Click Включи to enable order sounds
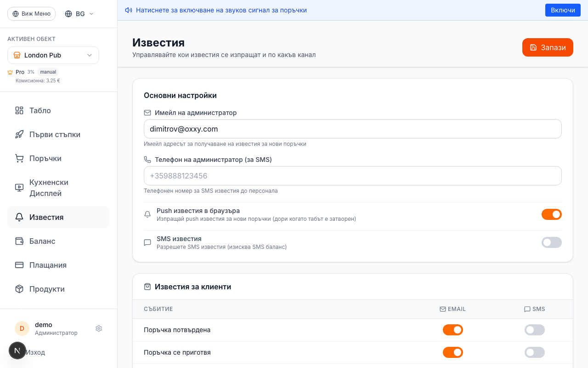 563,10
